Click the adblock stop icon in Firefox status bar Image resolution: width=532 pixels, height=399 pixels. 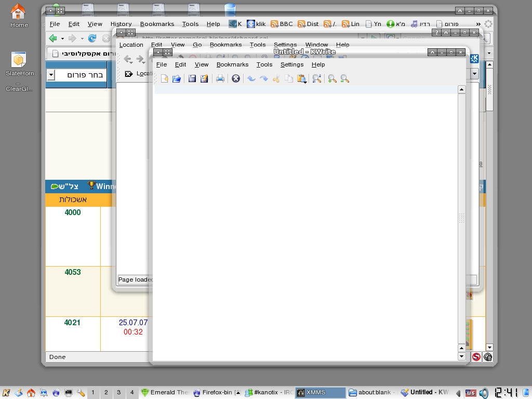(476, 357)
